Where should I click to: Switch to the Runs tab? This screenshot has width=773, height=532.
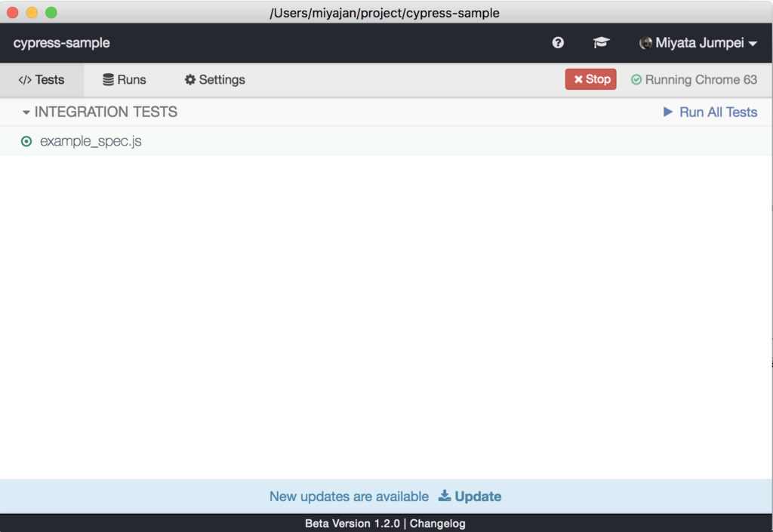point(125,80)
